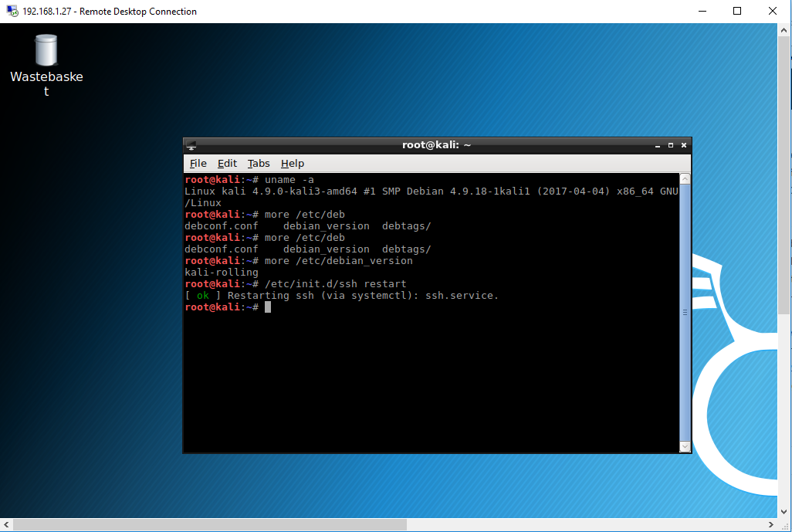Open the terminal Tabs menu
This screenshot has width=792, height=532.
pos(258,163)
